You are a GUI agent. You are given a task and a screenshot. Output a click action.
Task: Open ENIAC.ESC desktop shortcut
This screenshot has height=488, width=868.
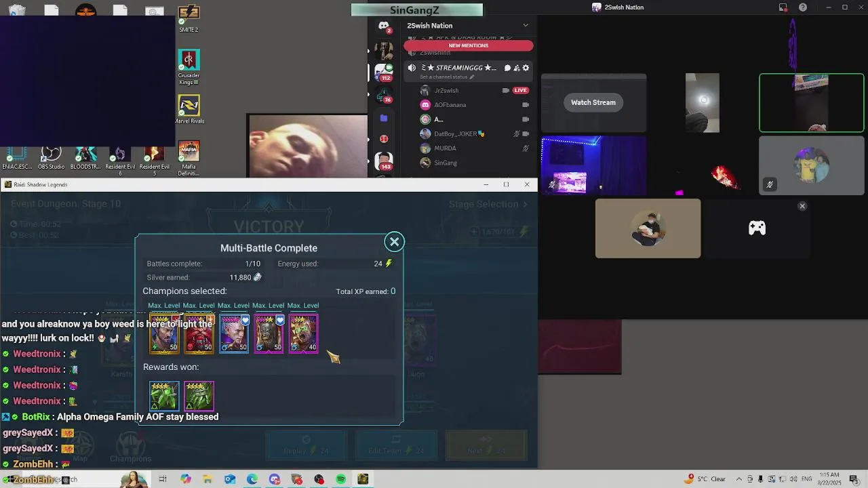pos(17,158)
